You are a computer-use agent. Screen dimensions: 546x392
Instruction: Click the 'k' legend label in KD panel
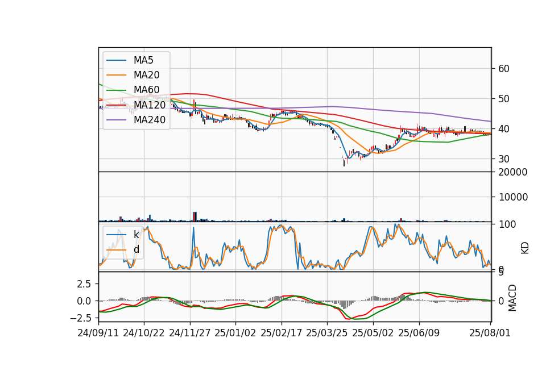tap(136, 235)
